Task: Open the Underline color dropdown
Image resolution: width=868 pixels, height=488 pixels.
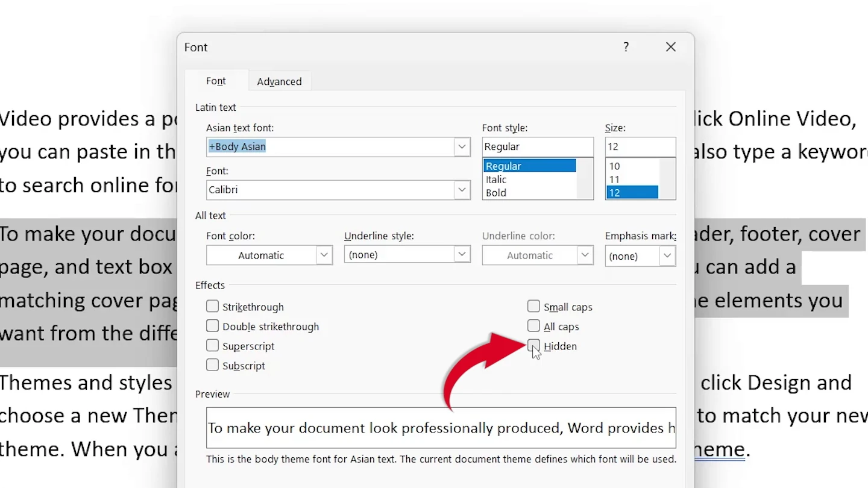Action: [x=585, y=255]
